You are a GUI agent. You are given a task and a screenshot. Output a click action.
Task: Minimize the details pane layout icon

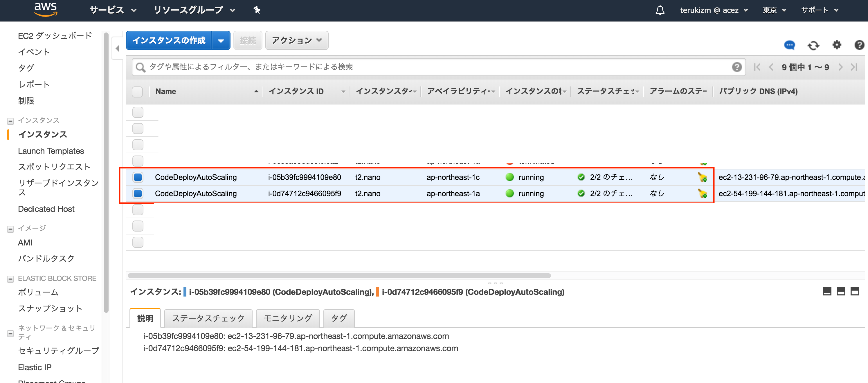(827, 291)
